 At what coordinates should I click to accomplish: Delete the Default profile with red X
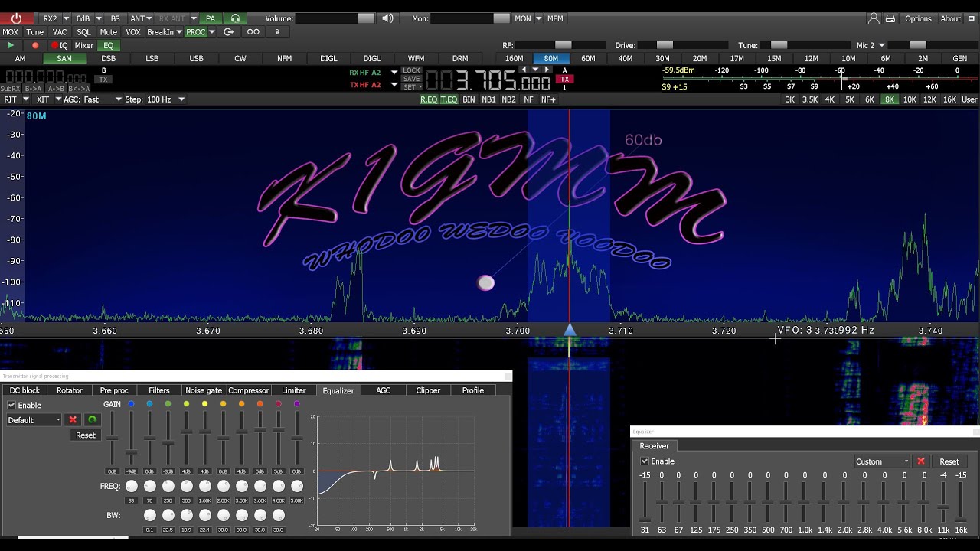coord(73,419)
